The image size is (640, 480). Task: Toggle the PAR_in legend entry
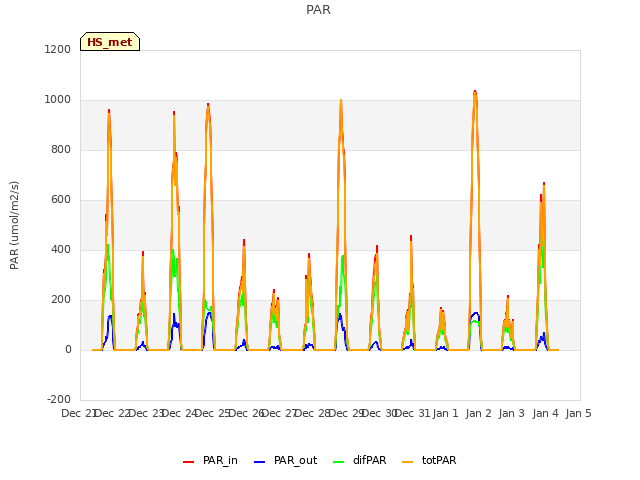[210, 461]
